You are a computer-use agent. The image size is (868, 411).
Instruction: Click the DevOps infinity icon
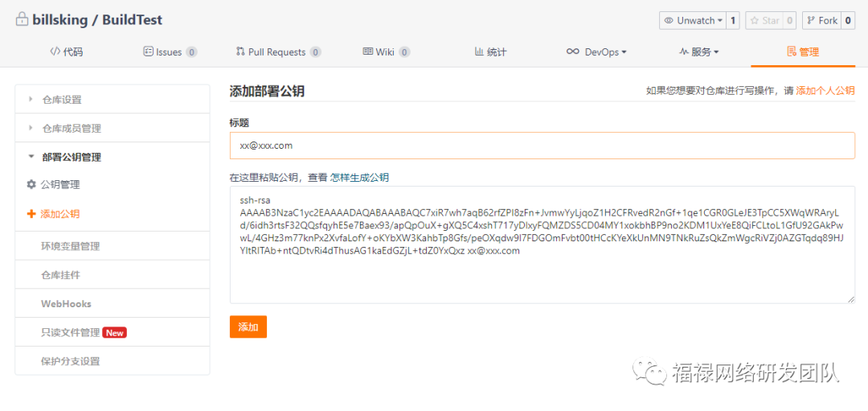click(573, 51)
